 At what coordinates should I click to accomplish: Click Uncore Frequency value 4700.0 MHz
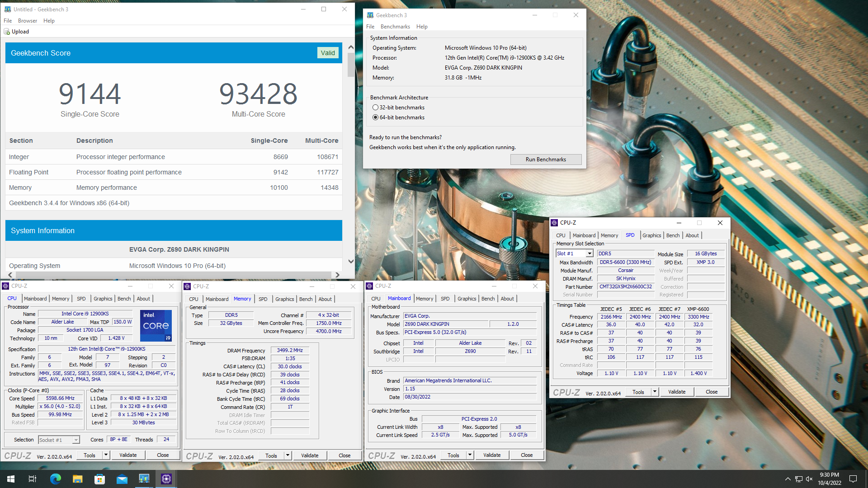pyautogui.click(x=329, y=332)
